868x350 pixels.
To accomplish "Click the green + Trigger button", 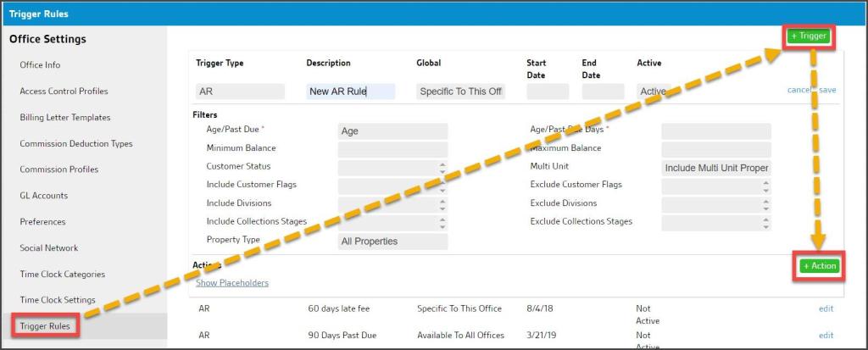I will pos(808,36).
